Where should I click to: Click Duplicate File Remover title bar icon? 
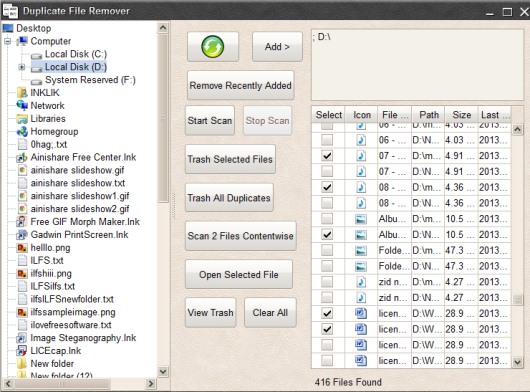click(10, 11)
